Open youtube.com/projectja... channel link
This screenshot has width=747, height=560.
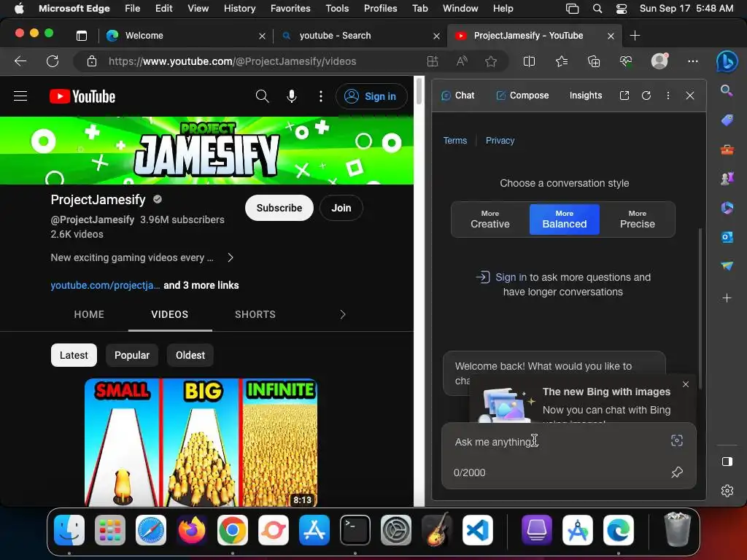pos(105,285)
